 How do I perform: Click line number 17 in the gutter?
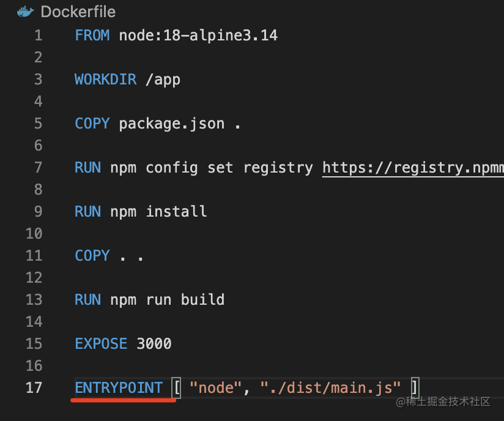pos(34,387)
